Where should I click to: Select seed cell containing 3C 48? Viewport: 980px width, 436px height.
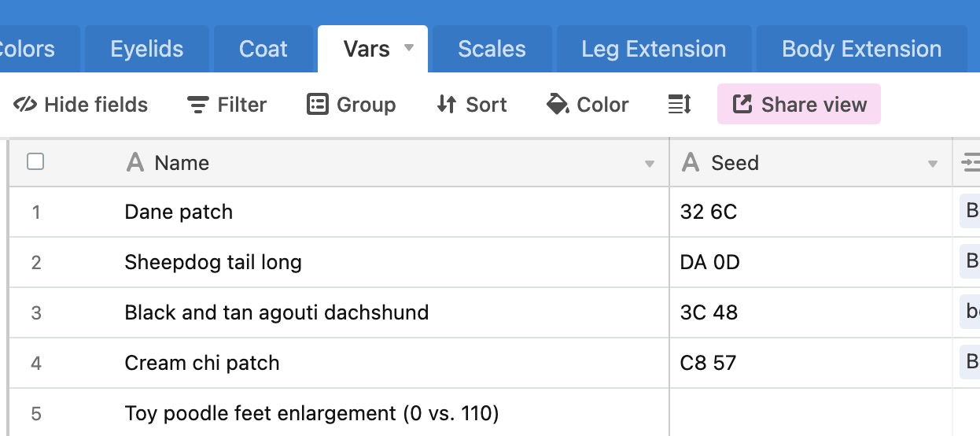811,312
